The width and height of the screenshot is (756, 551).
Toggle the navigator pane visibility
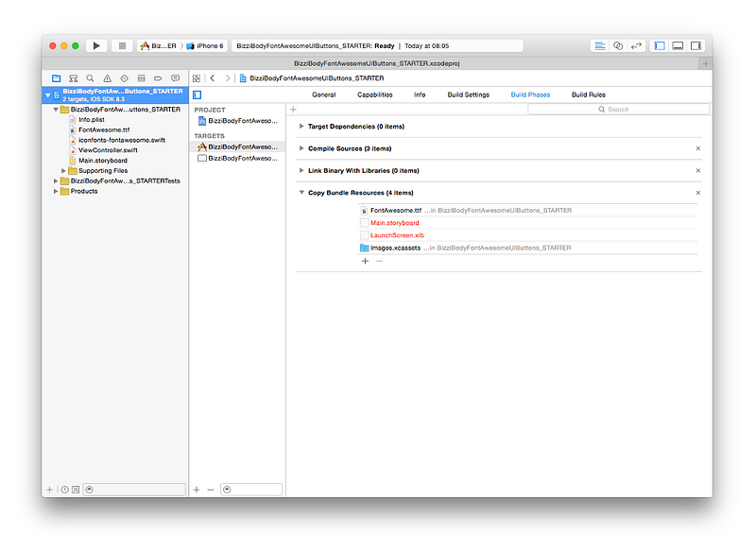pos(659,45)
